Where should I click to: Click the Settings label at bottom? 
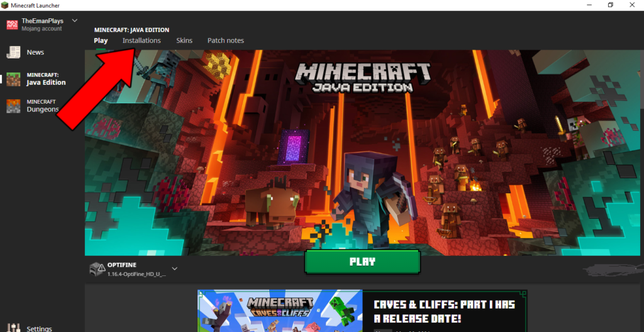coord(40,329)
